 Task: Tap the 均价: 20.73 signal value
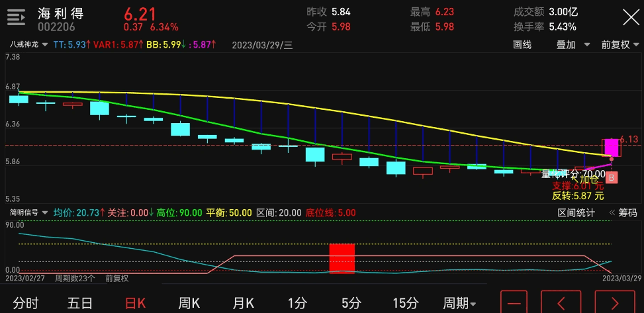pos(79,213)
